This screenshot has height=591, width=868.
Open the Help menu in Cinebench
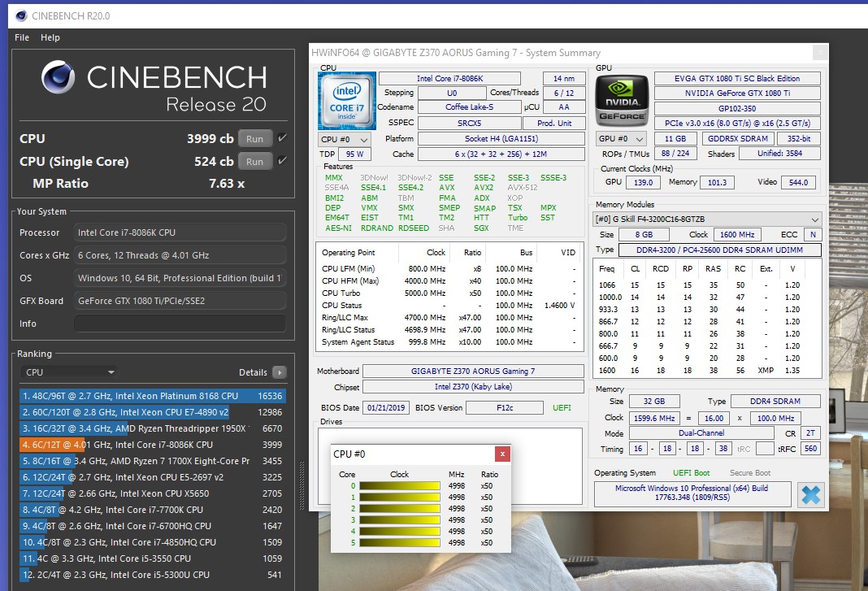tap(50, 37)
